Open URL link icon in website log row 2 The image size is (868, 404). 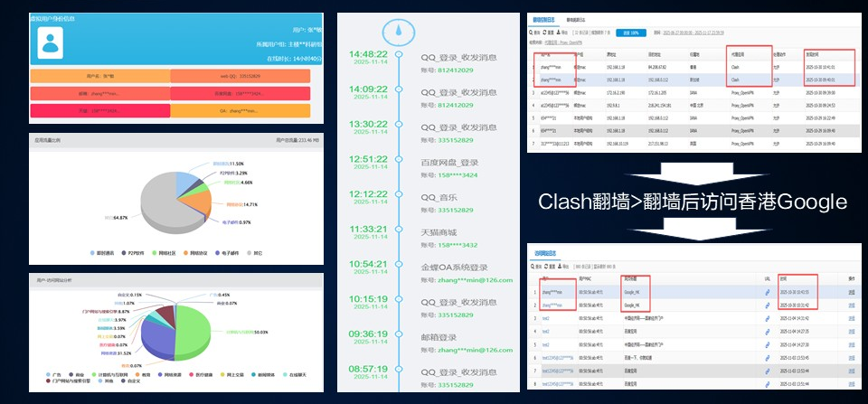(768, 305)
